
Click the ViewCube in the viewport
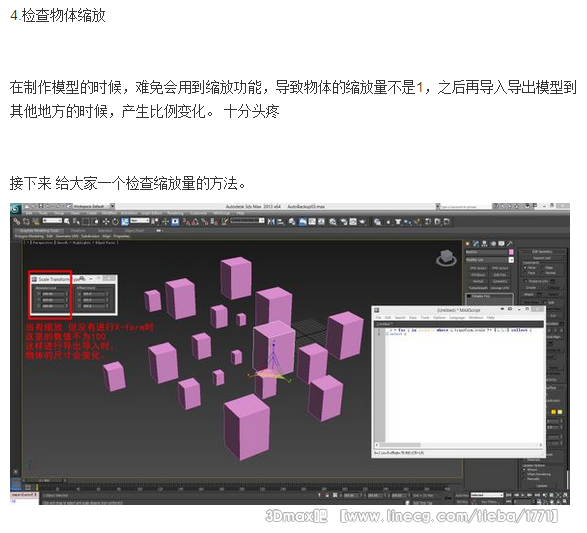446,258
